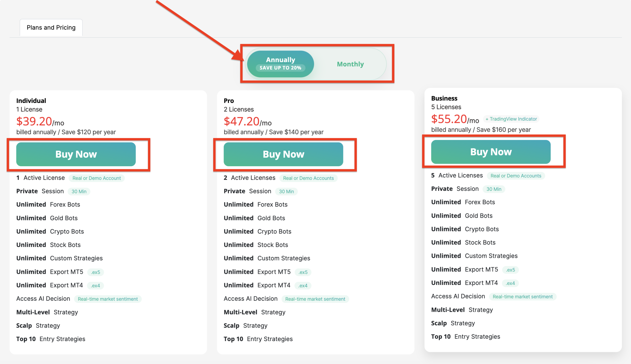631x364 pixels.
Task: Click the Pro plan title
Action: coord(229,101)
